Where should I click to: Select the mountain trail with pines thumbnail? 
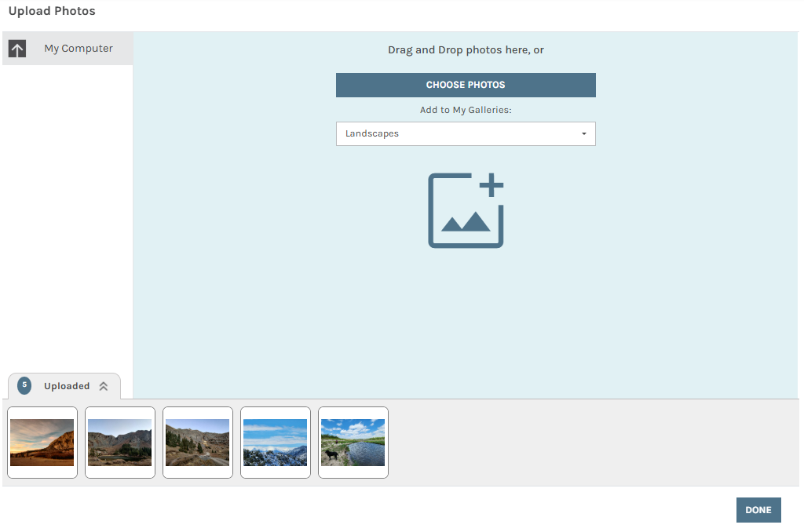tap(198, 443)
